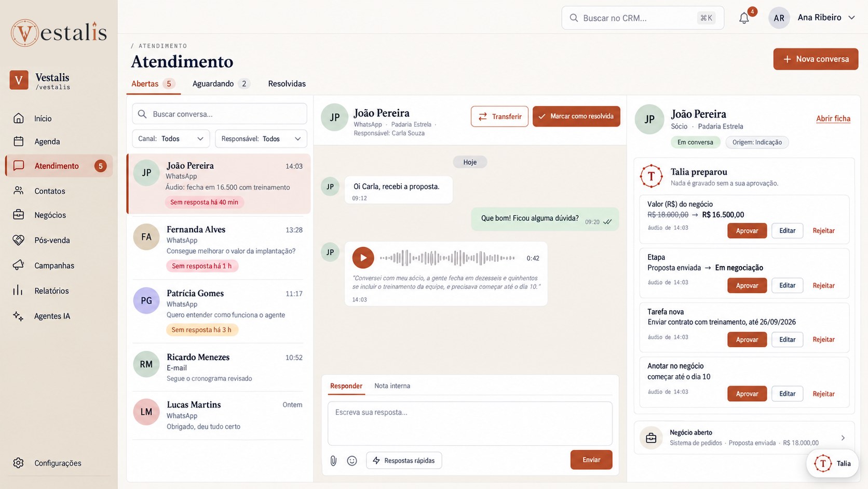Click the Respostas rápidas button

pos(404,460)
